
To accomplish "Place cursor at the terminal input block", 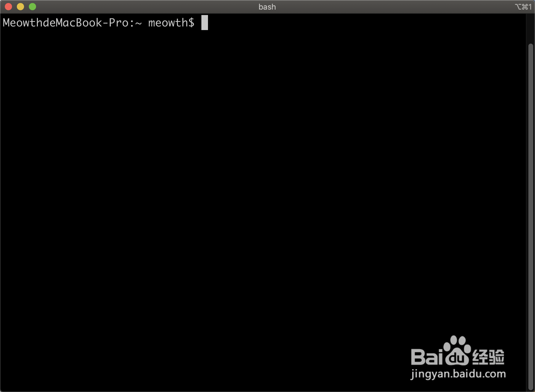I will (x=205, y=23).
